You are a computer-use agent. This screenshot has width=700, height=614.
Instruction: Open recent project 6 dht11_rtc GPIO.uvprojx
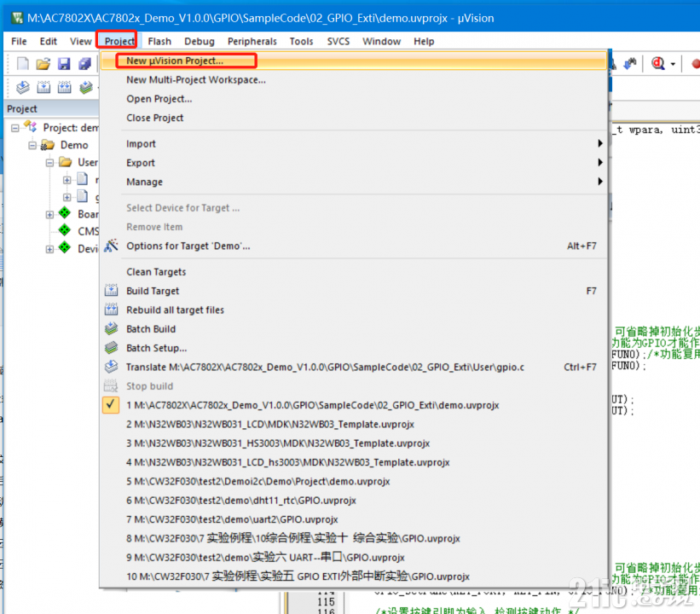coord(354,501)
